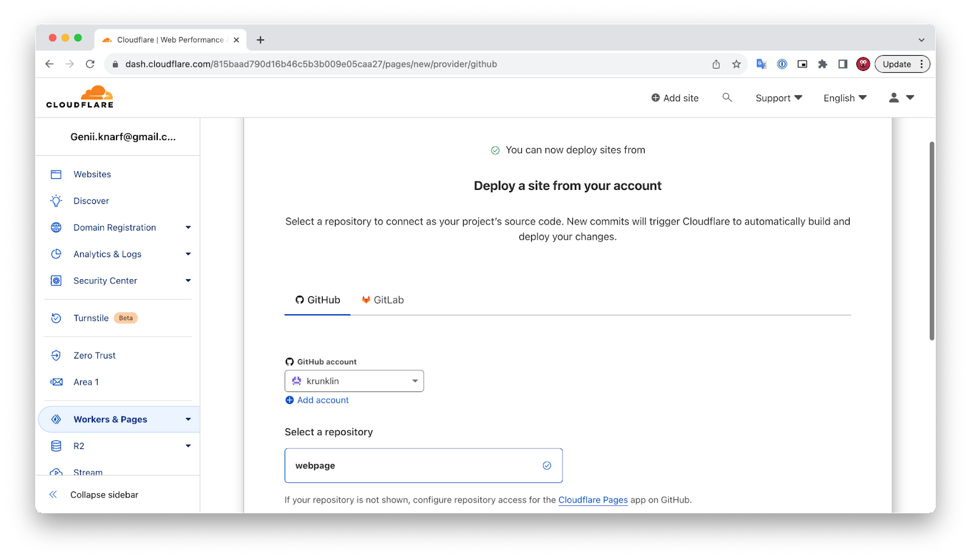The image size is (971, 560).
Task: Select the webpage repository option
Action: pyautogui.click(x=423, y=465)
